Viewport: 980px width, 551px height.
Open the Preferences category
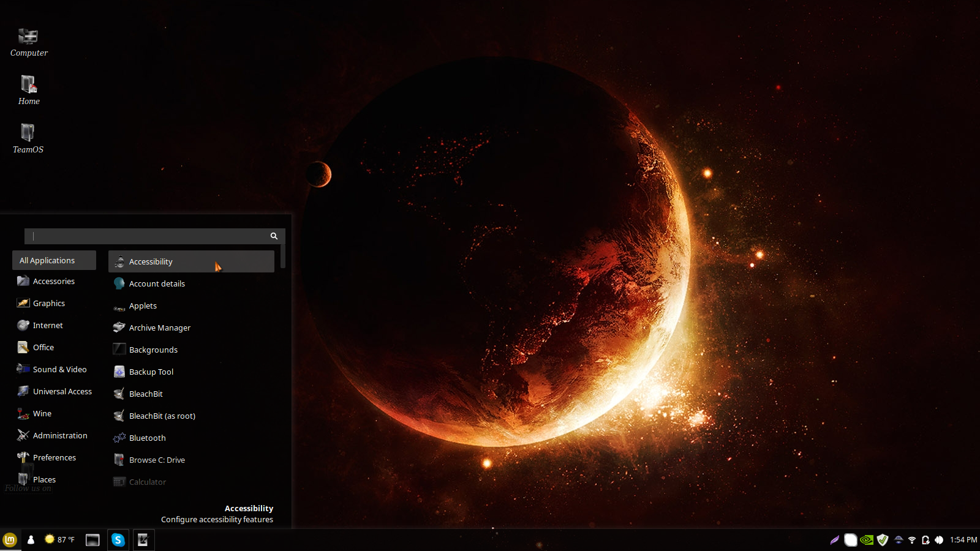(54, 457)
